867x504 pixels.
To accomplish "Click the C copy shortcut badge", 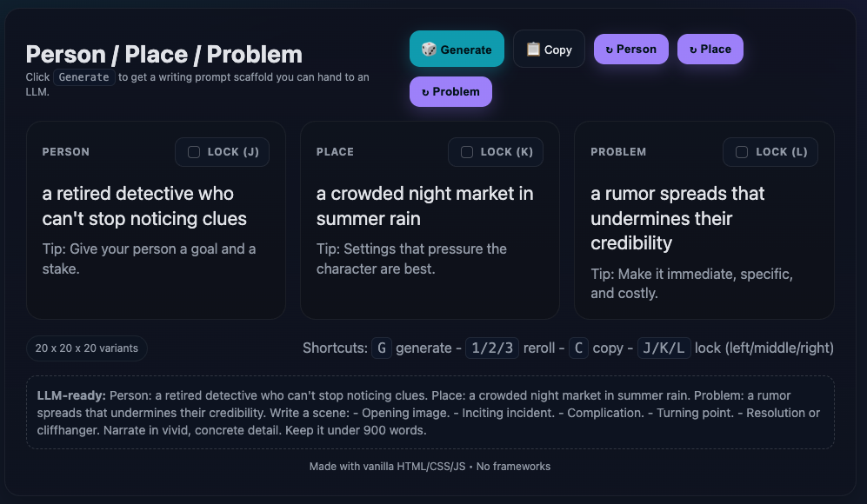I will coord(578,348).
